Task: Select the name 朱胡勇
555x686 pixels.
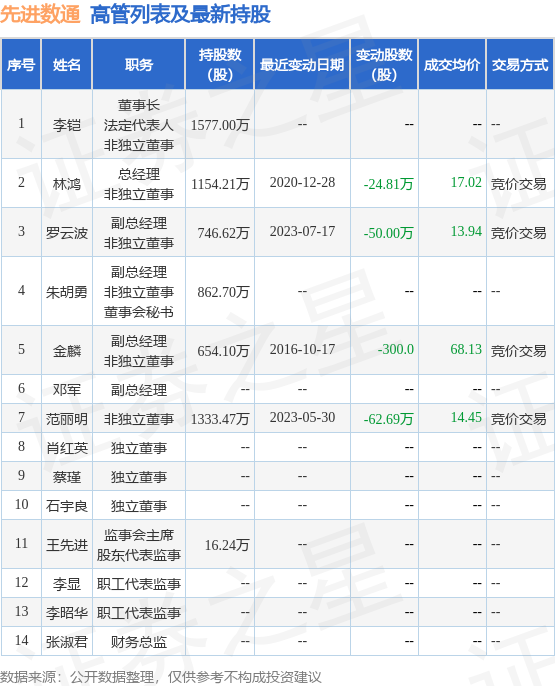Action: pos(67,292)
